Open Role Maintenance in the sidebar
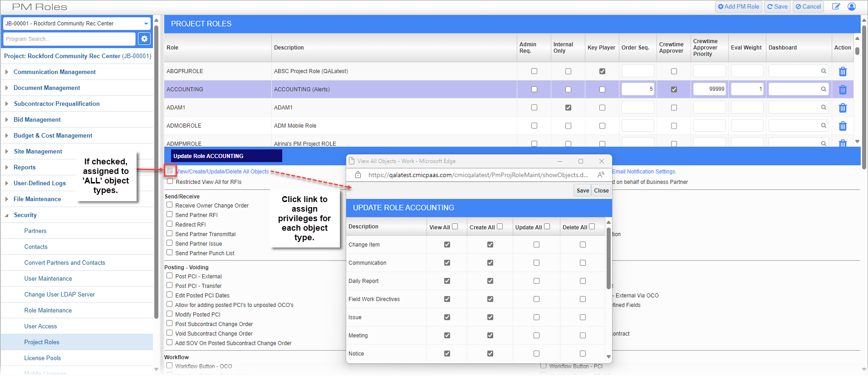Screen dimensions: 868x376 tap(48, 311)
